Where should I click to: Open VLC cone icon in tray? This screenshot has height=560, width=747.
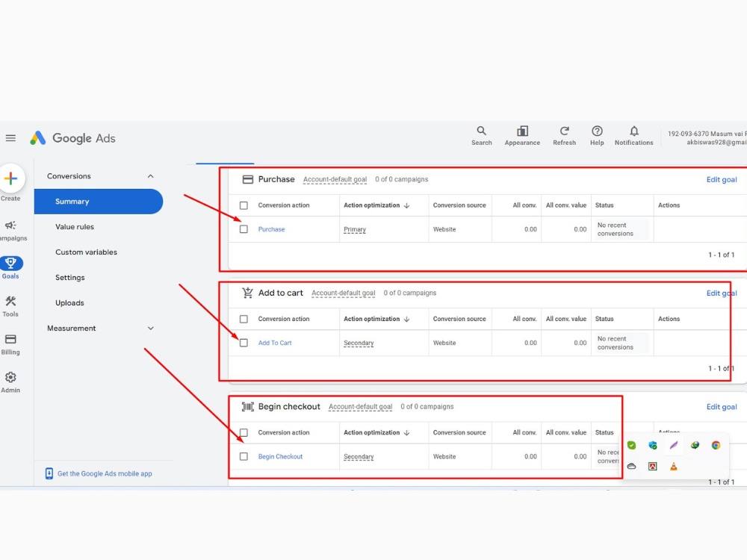tap(674, 466)
